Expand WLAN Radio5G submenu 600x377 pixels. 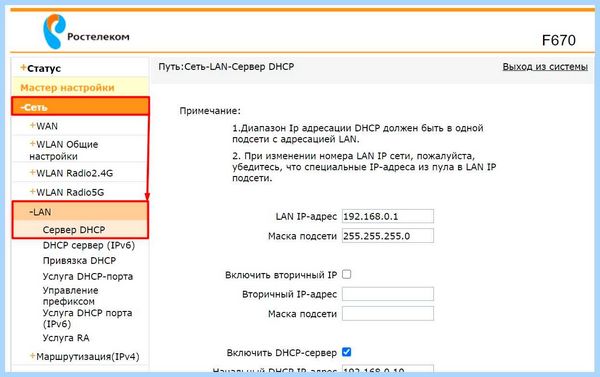67,192
